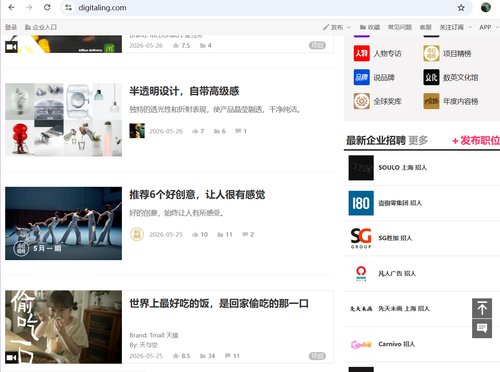Open the SG Group company logo
The height and width of the screenshot is (372, 500).
pyautogui.click(x=361, y=238)
